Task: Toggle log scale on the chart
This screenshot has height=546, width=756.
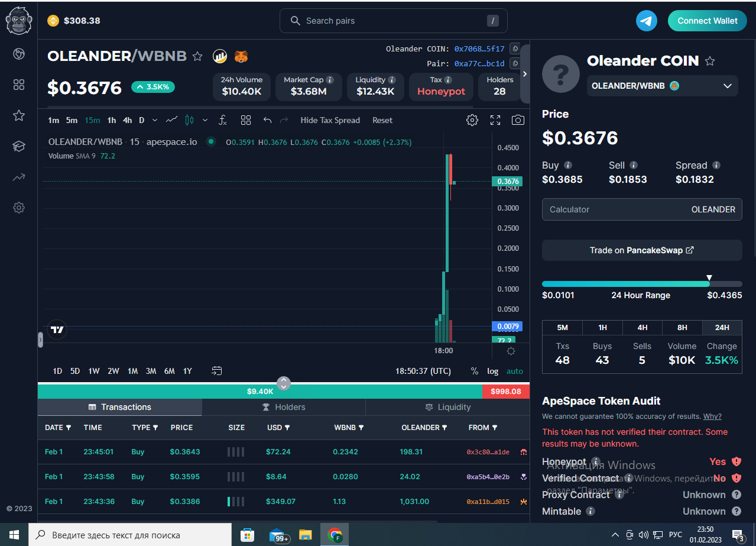Action: pos(492,371)
